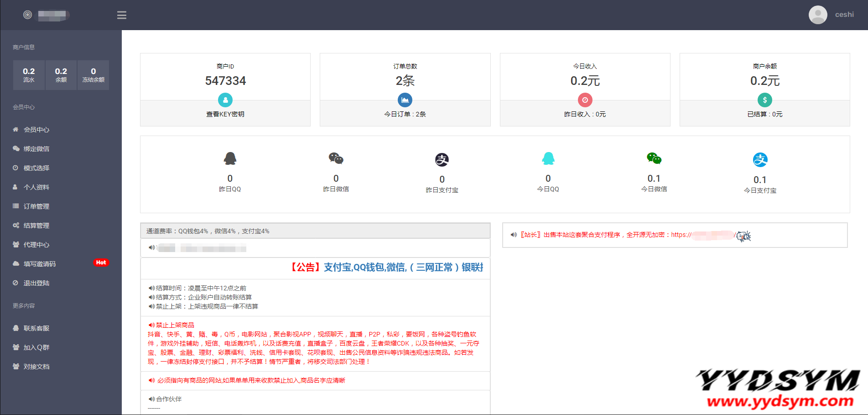
Task: Open 联系客服 in the sidebar
Action: point(36,328)
